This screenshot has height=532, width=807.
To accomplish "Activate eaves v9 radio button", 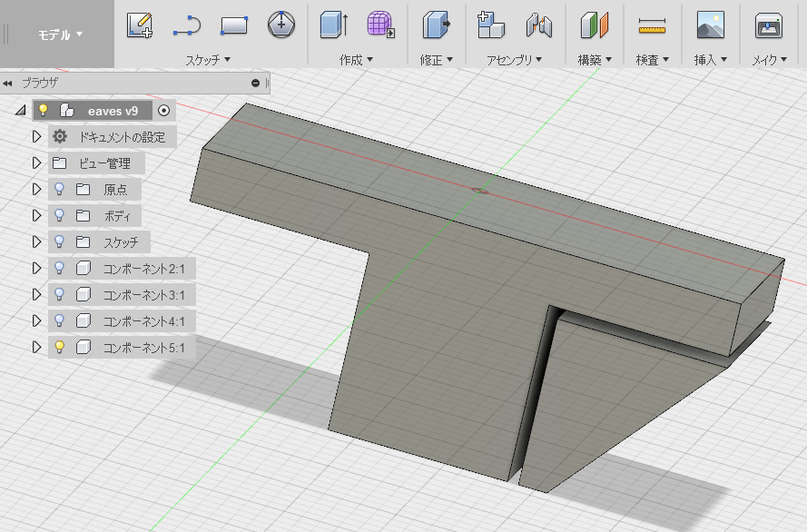I will pos(163,110).
